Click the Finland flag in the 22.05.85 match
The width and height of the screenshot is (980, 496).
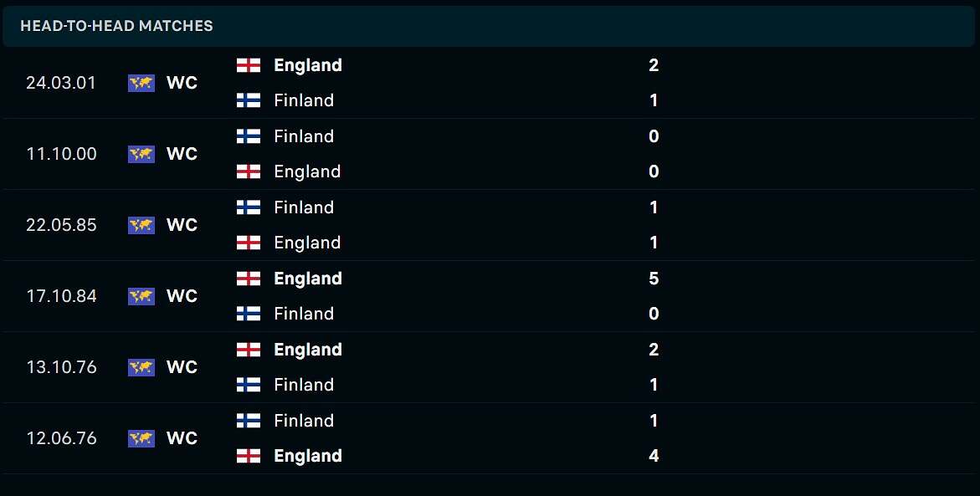[x=249, y=207]
